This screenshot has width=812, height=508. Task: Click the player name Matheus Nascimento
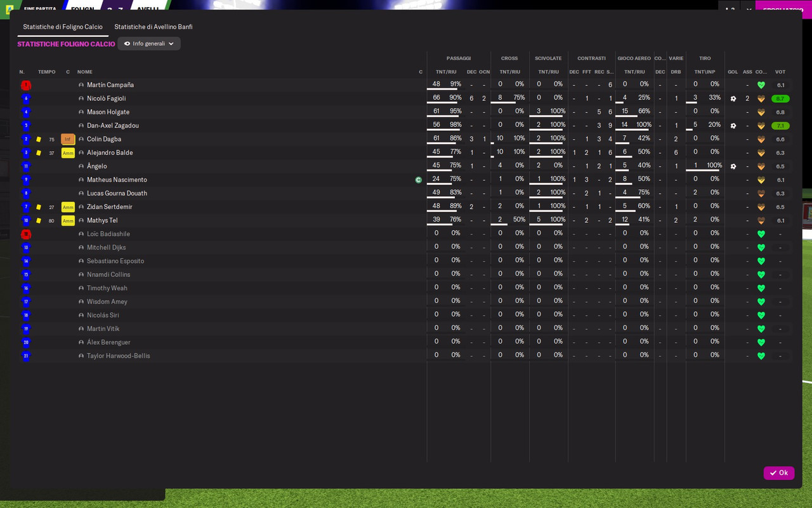point(117,180)
